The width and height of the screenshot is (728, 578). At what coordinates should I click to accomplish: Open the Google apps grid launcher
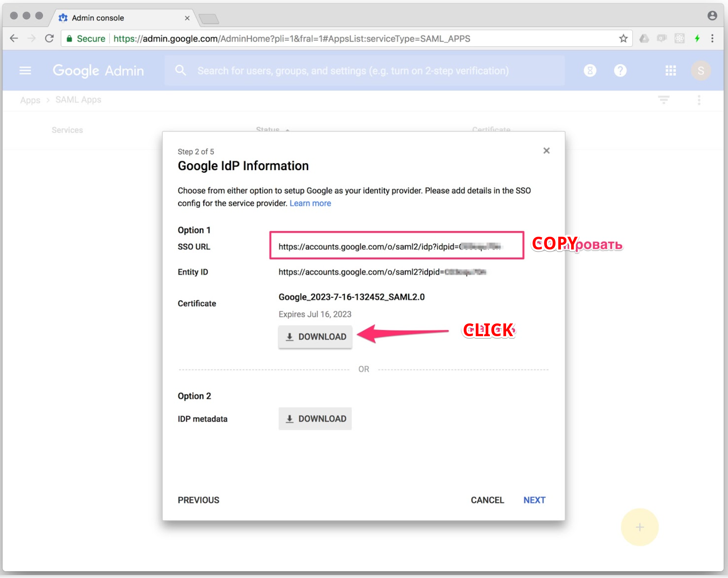[x=671, y=71]
